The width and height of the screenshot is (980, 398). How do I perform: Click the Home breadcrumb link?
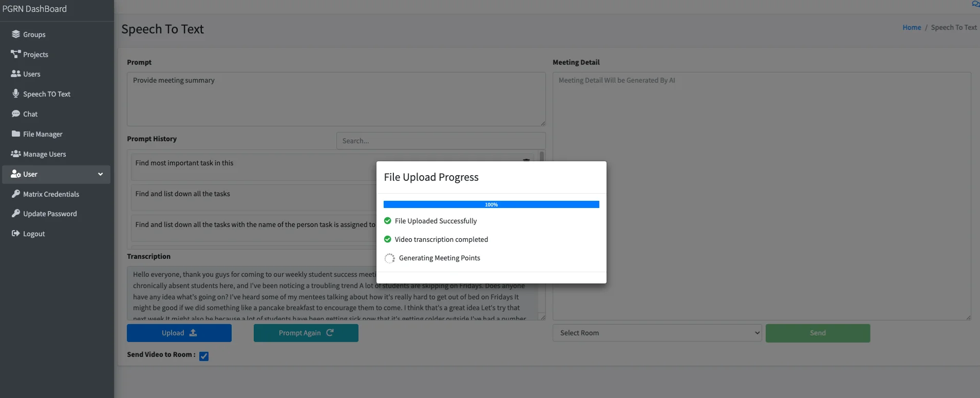(911, 28)
